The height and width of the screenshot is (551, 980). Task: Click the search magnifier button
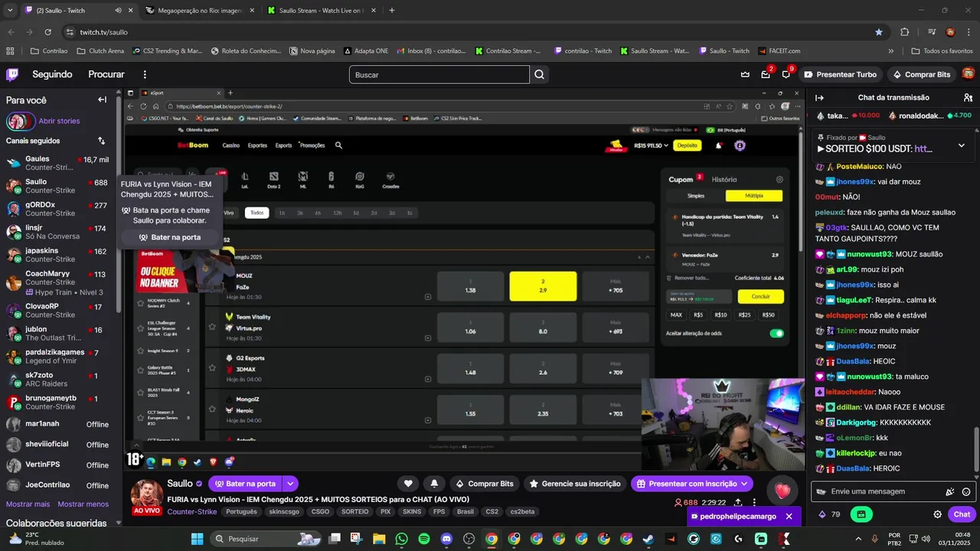coord(540,74)
